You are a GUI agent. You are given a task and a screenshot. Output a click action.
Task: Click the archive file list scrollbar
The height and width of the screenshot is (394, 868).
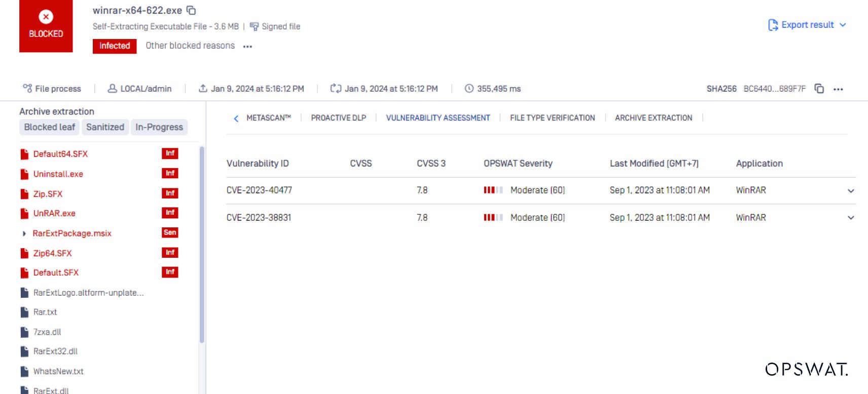[202, 243]
